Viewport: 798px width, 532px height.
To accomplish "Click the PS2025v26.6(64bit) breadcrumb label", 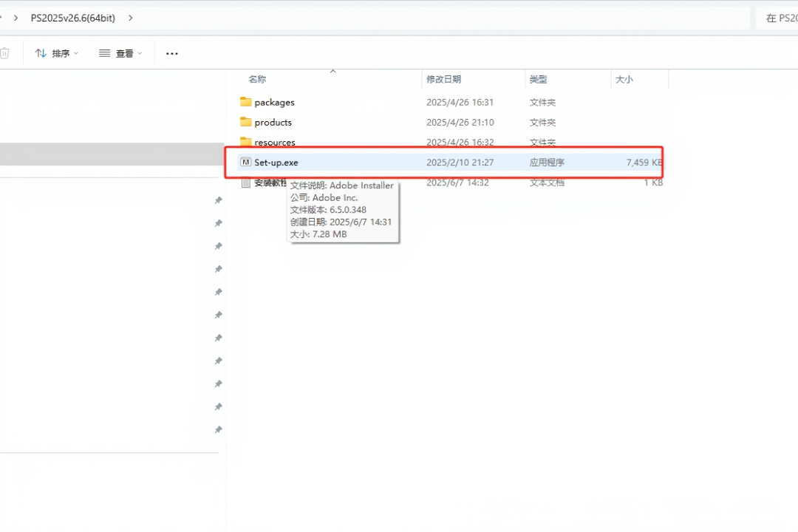I will click(72, 17).
